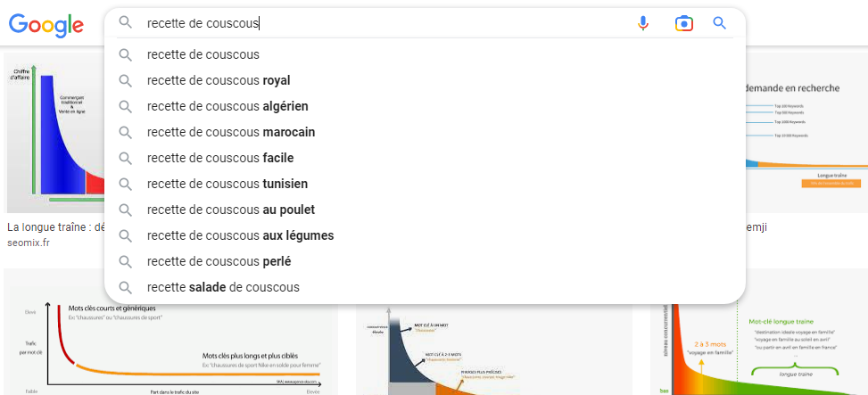The height and width of the screenshot is (395, 868).
Task: Open search by image camera icon
Action: (683, 23)
